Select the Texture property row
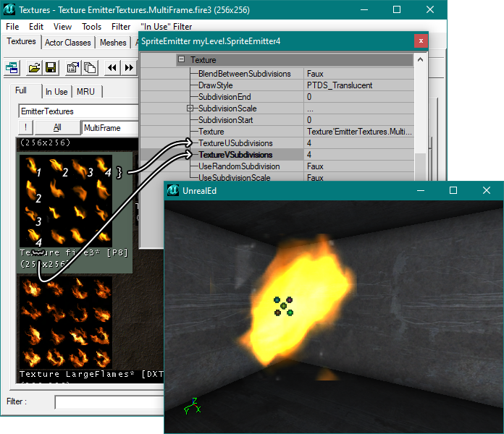The height and width of the screenshot is (434, 504). (277, 132)
